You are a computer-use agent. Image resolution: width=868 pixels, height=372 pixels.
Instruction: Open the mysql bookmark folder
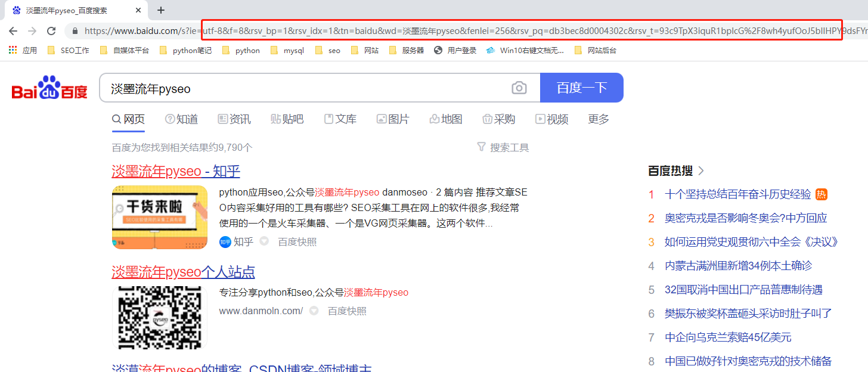[287, 51]
